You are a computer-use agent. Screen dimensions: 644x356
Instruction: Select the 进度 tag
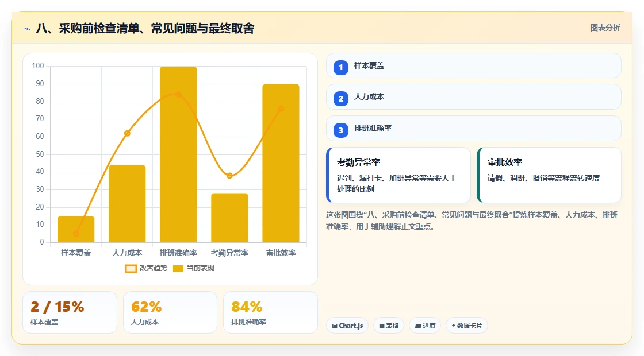[x=425, y=326]
